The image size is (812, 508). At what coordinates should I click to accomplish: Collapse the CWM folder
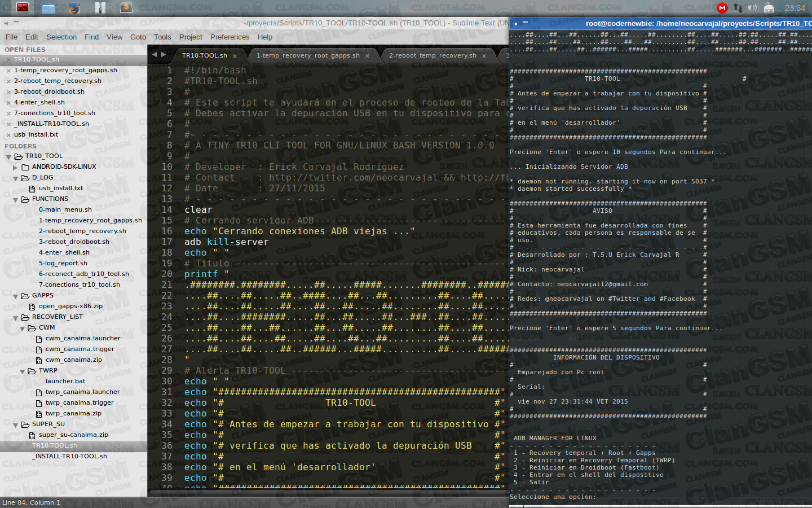22,328
